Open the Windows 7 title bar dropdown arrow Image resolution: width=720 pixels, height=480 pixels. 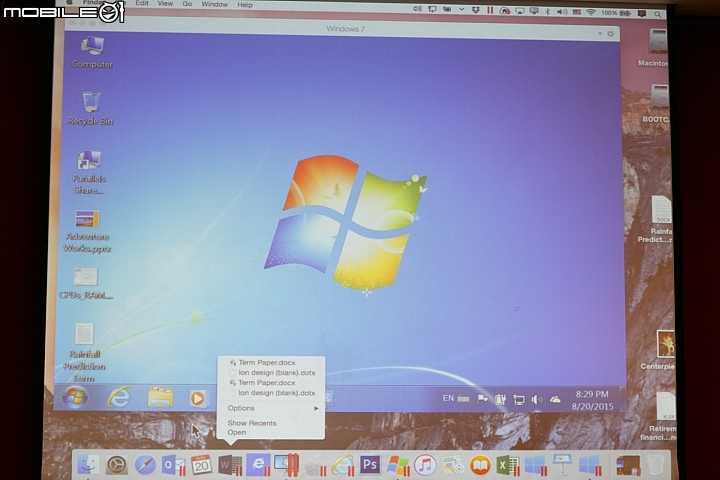[x=600, y=34]
